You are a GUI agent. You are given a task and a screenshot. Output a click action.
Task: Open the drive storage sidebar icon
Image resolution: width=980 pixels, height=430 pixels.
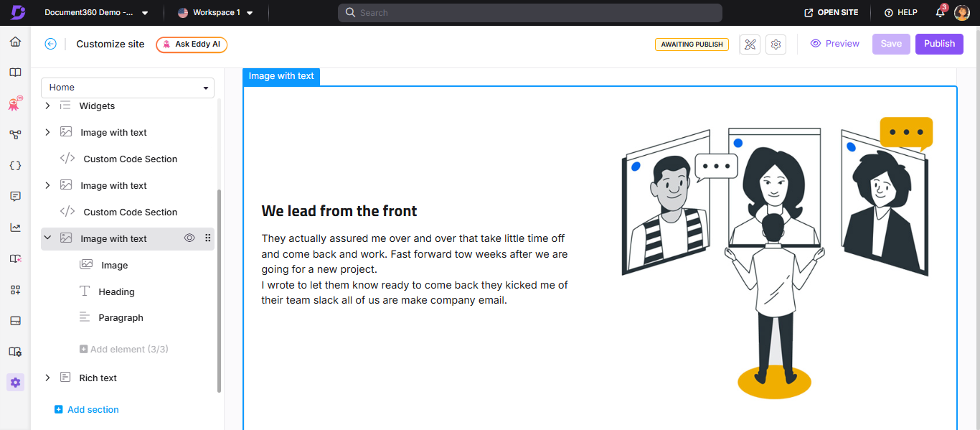[15, 320]
